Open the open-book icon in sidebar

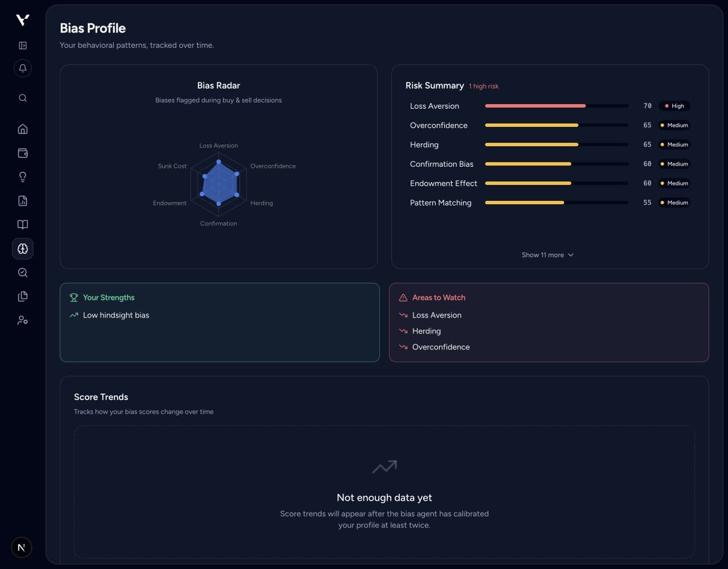click(x=23, y=225)
